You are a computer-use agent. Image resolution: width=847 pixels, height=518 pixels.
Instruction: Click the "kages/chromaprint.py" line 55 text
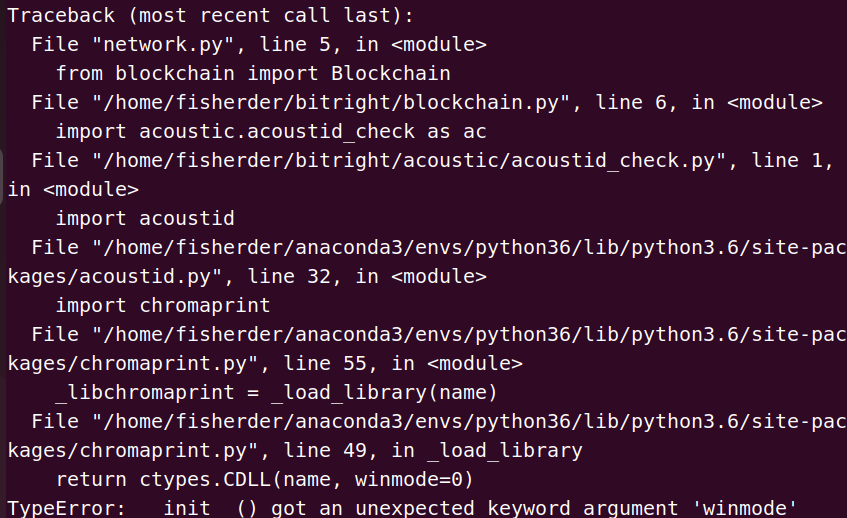tap(265, 364)
